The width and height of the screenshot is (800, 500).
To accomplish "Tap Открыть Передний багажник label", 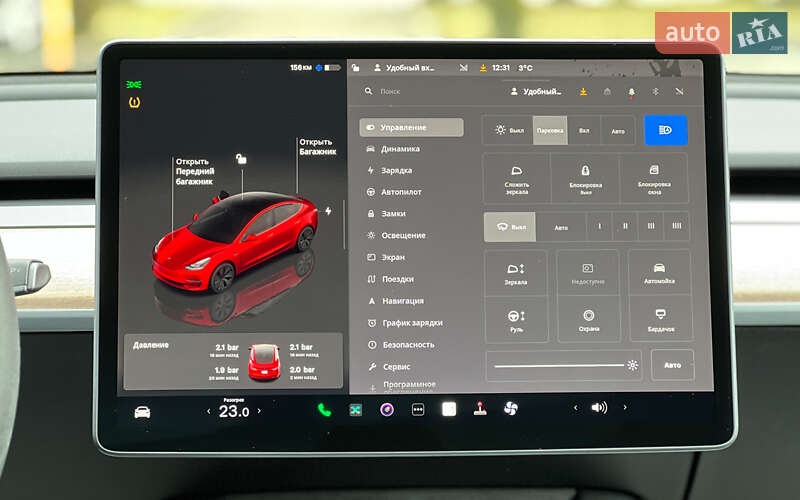I will click(195, 171).
